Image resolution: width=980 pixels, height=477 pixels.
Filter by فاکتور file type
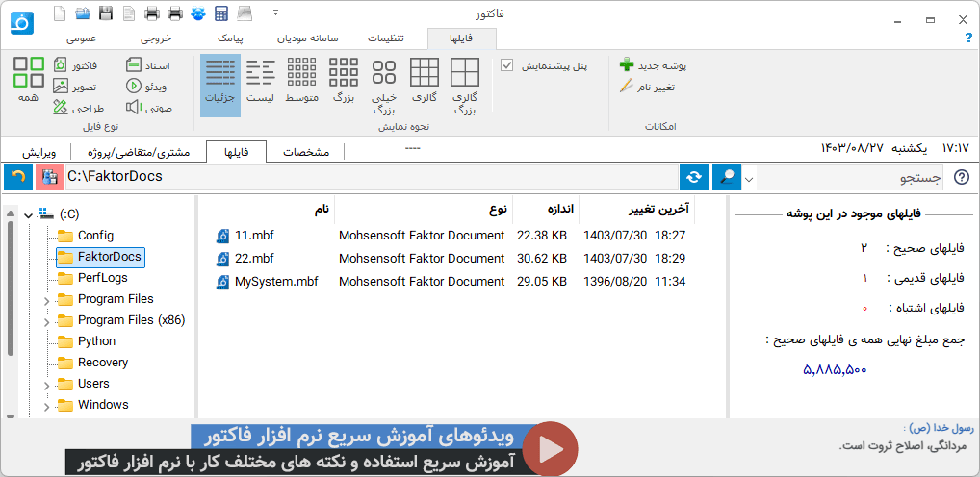pos(75,65)
